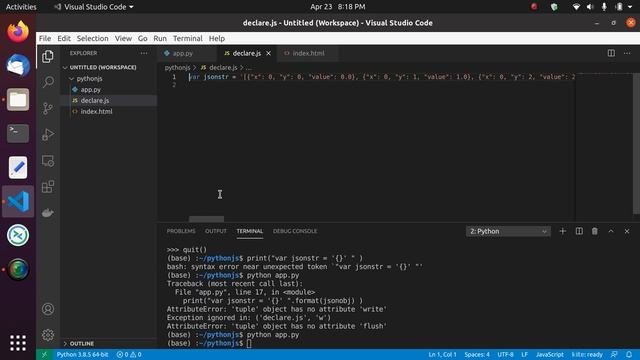Screen dimensions: 640x360
Task: Open the View menu
Action: pos(123,38)
